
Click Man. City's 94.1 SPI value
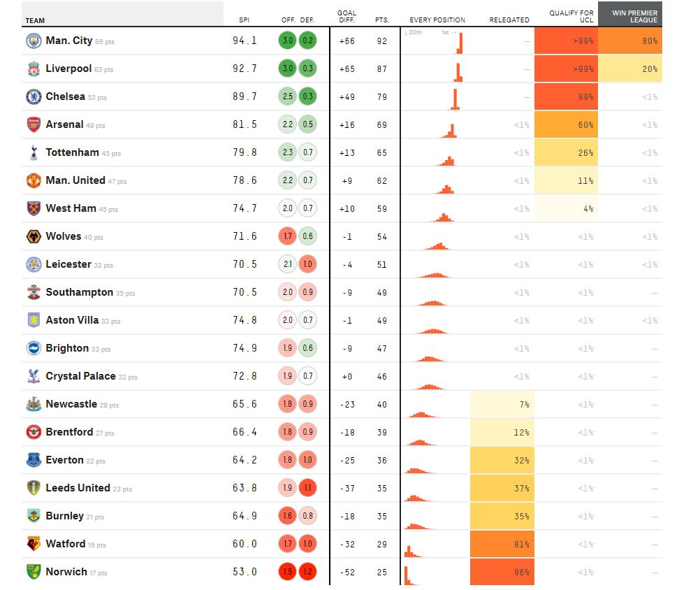point(245,41)
